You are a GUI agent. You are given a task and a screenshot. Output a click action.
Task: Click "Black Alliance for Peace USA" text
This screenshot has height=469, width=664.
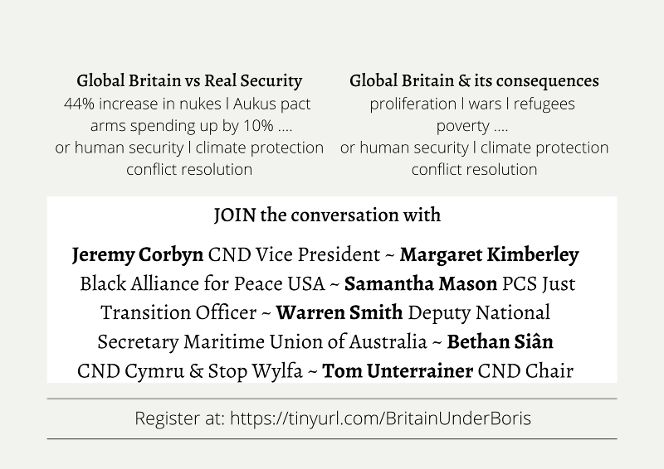click(199, 283)
